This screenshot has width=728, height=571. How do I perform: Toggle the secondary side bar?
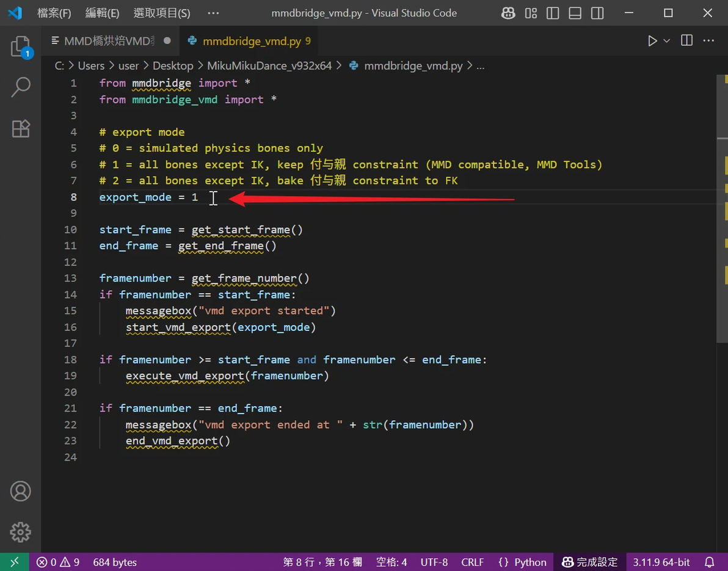click(597, 13)
